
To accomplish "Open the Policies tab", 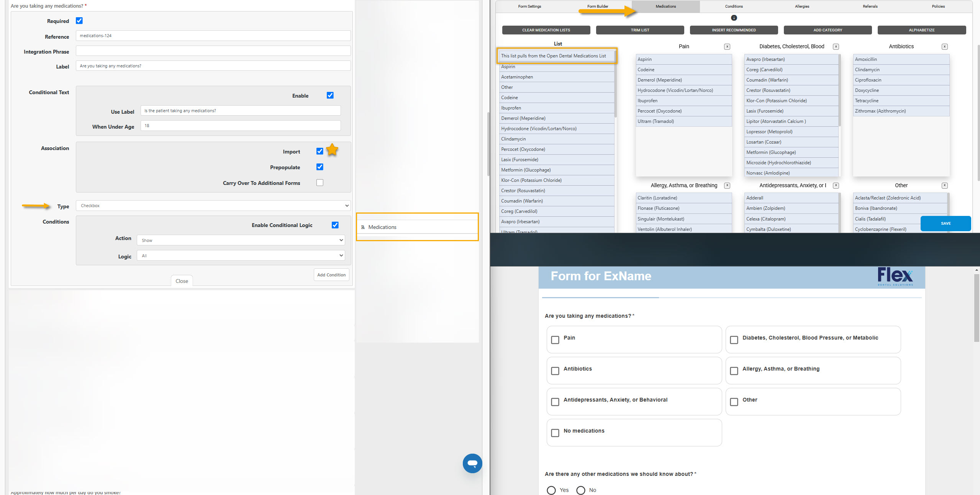I will pos(938,7).
